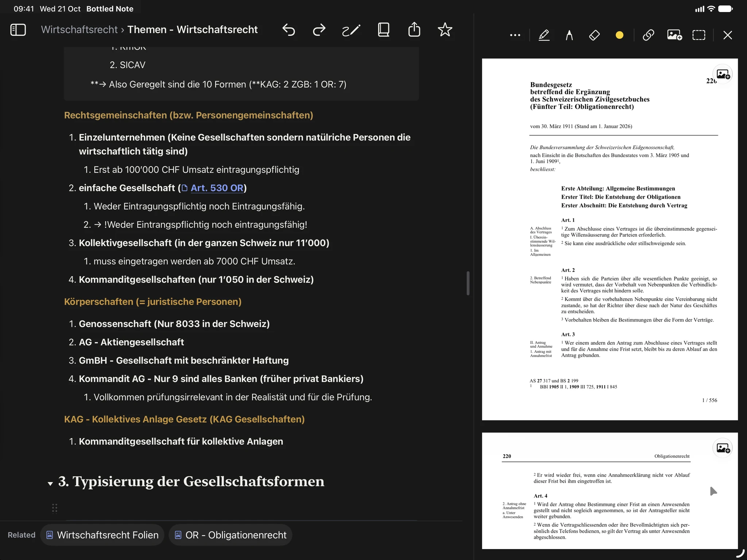747x560 pixels.
Task: Tap the undo arrow
Action: [289, 30]
